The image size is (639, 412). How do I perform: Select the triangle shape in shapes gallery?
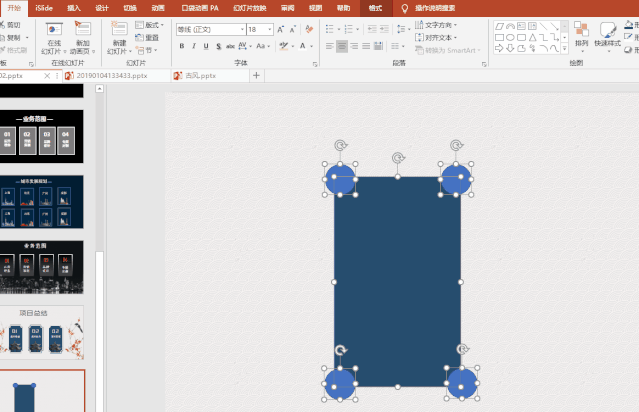pos(532,37)
